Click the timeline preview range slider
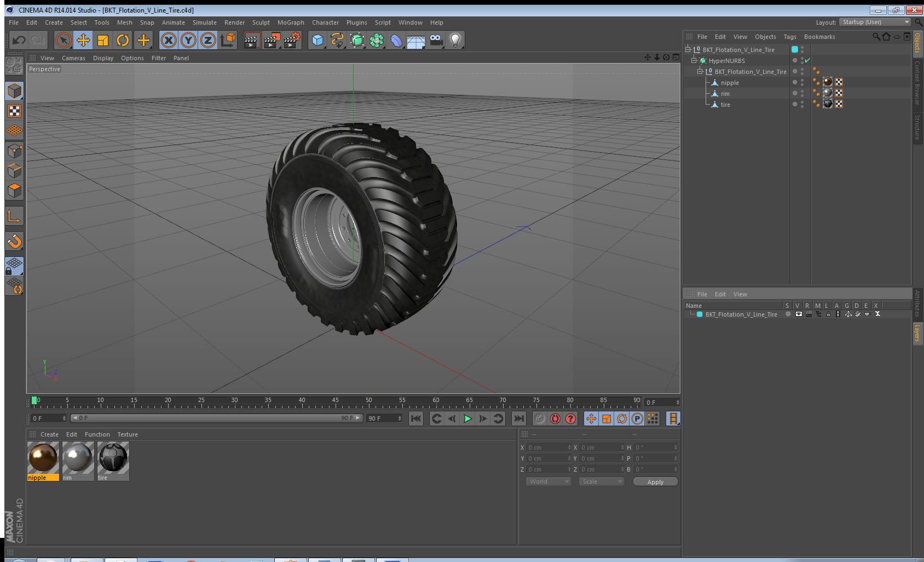 point(216,418)
